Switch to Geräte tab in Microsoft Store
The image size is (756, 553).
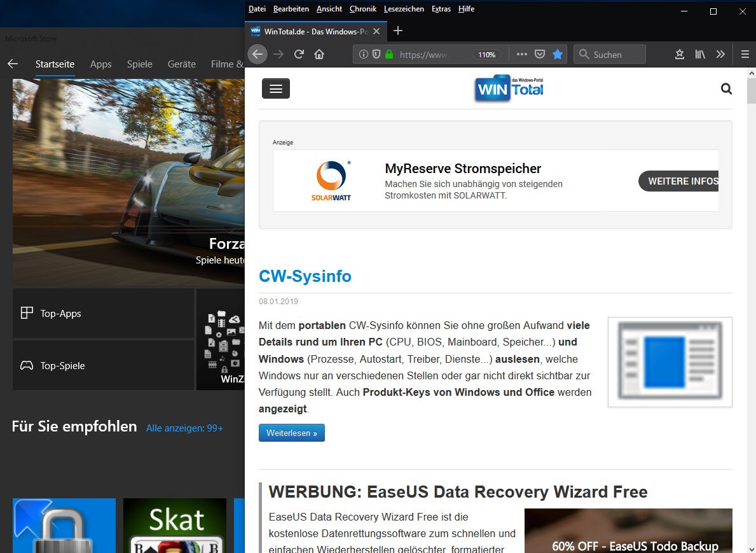point(182,64)
